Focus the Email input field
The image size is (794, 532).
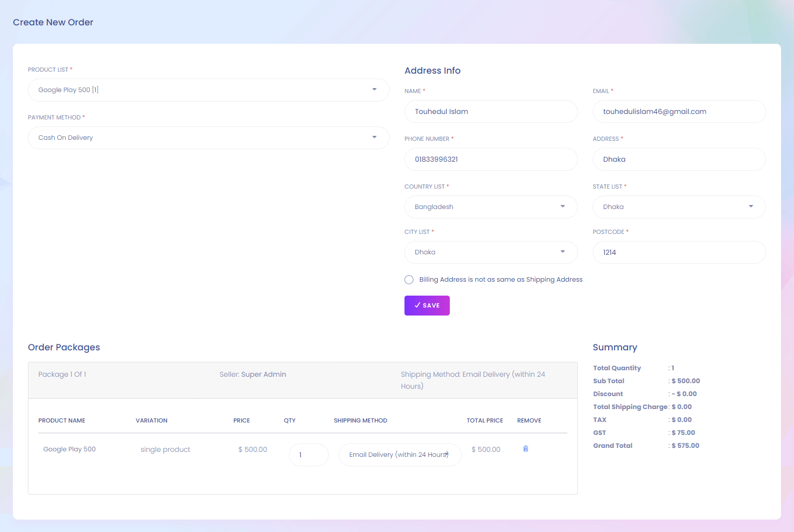678,111
